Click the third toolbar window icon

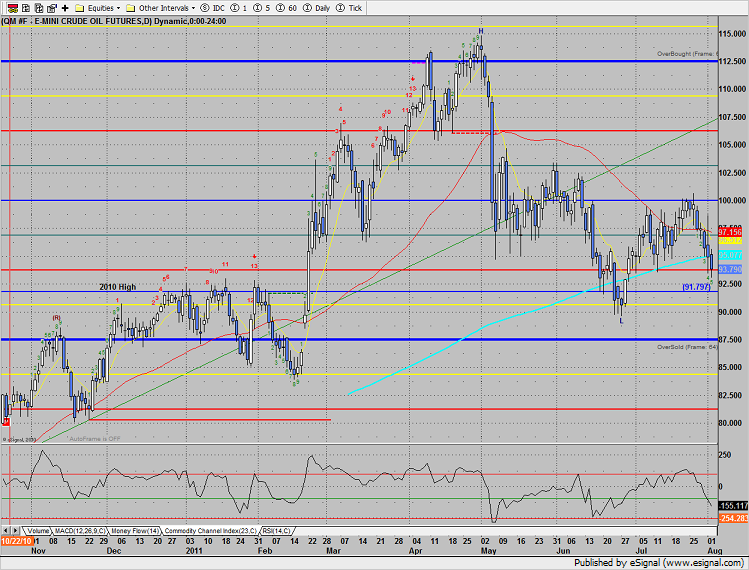pyautogui.click(x=39, y=8)
